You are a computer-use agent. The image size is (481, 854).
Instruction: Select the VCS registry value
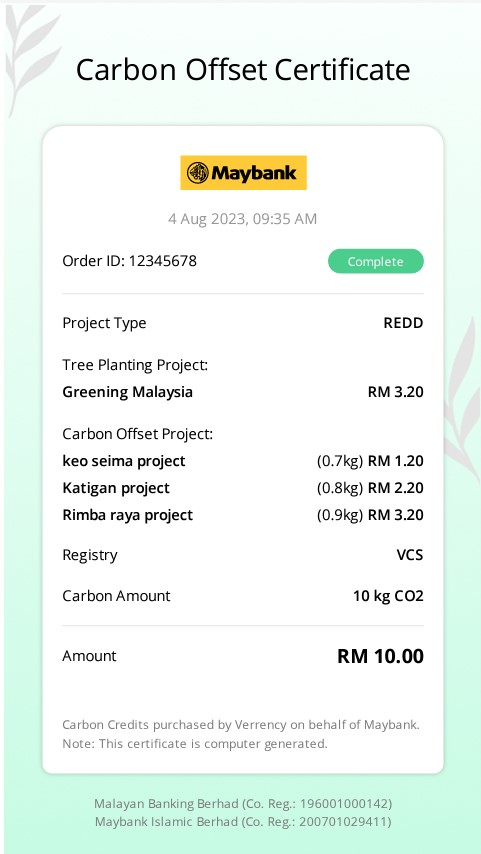(x=410, y=555)
